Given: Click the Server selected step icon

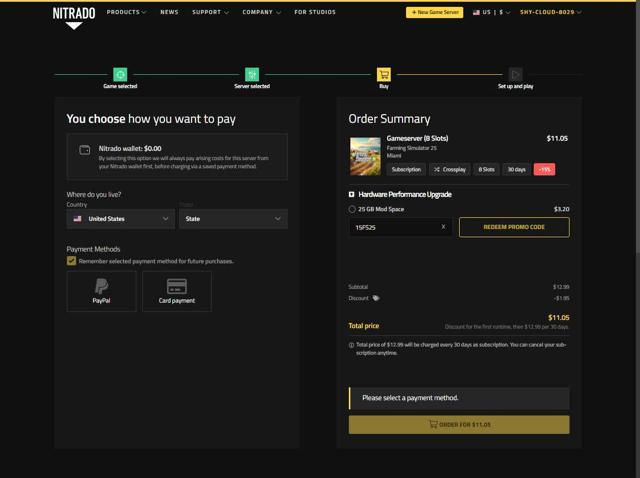Looking at the screenshot, I should pos(252,75).
